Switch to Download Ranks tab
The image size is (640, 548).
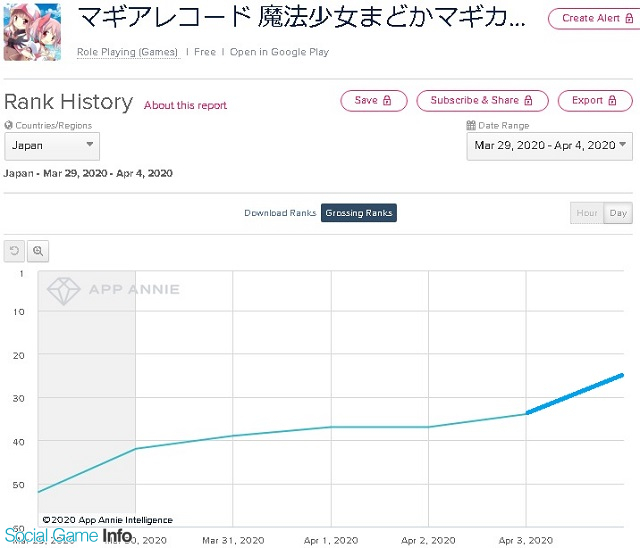(x=280, y=213)
